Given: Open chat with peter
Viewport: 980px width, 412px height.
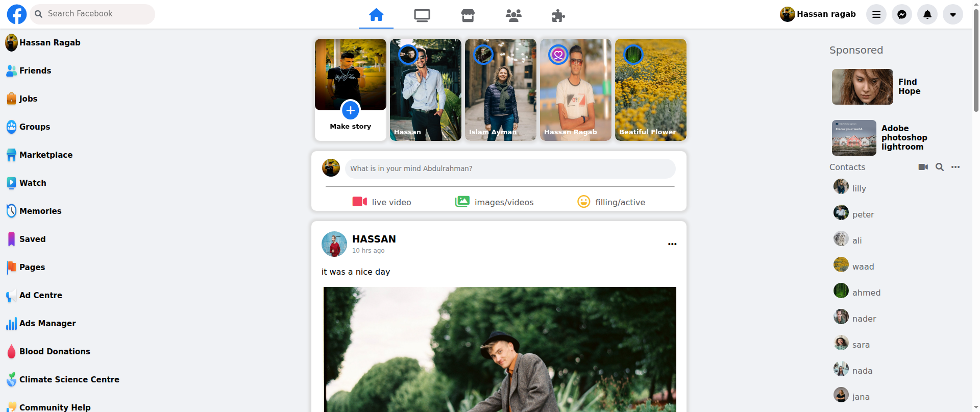Looking at the screenshot, I should pyautogui.click(x=854, y=214).
